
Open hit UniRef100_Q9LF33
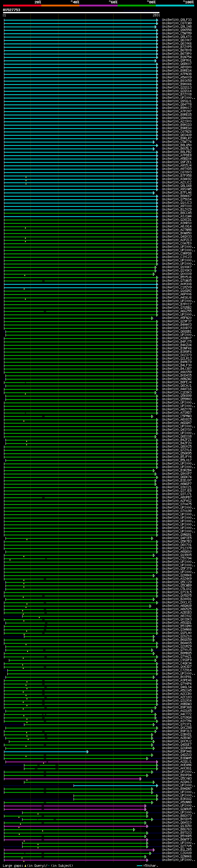click(177, 20)
